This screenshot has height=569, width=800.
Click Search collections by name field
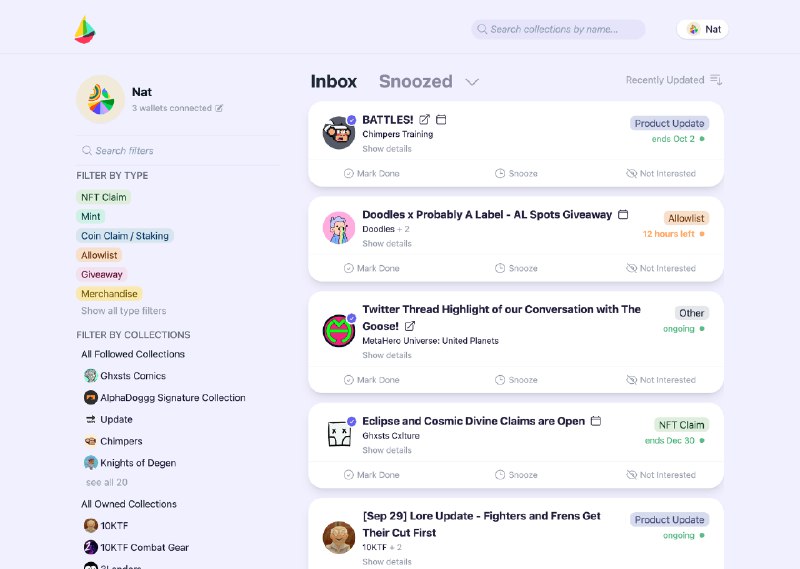tap(558, 29)
